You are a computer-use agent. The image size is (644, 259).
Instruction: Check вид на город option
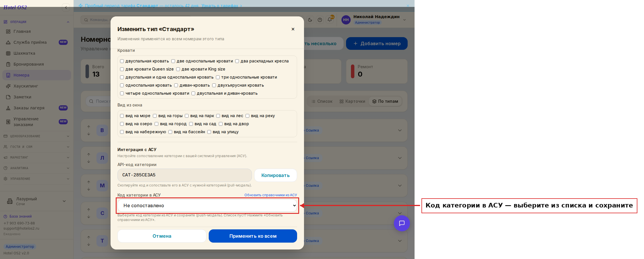click(157, 124)
